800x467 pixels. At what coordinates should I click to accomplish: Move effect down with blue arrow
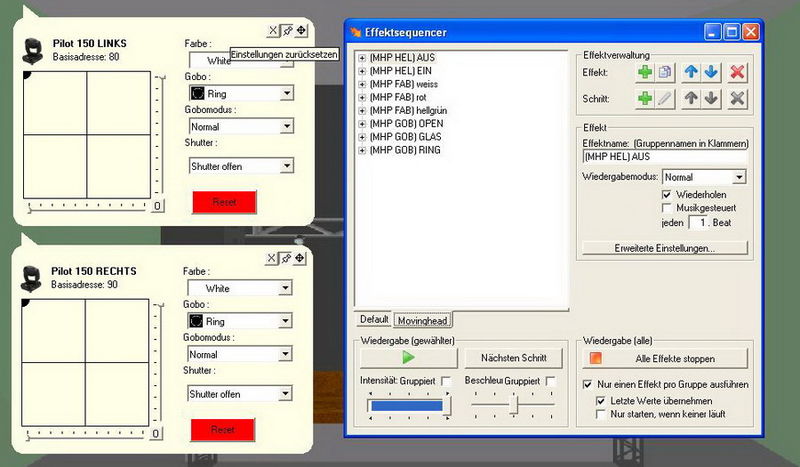(x=709, y=73)
